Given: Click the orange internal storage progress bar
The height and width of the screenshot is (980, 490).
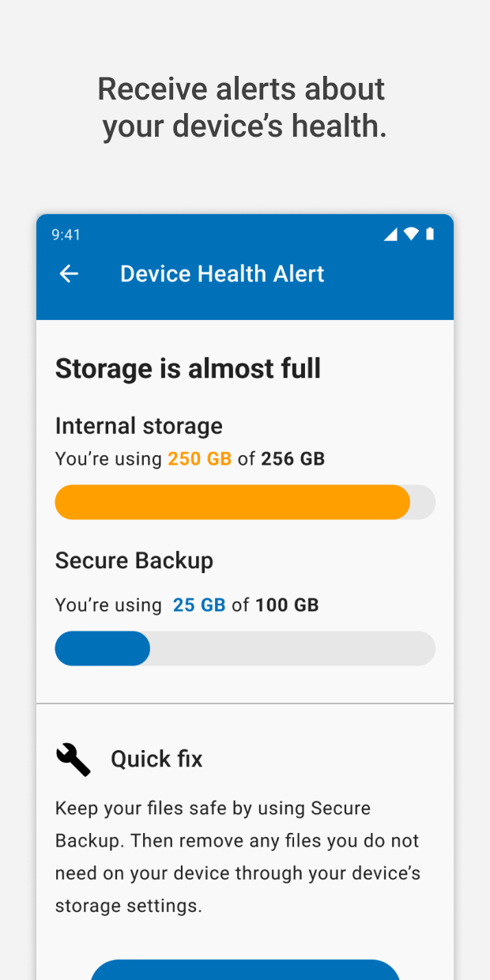Looking at the screenshot, I should [232, 502].
